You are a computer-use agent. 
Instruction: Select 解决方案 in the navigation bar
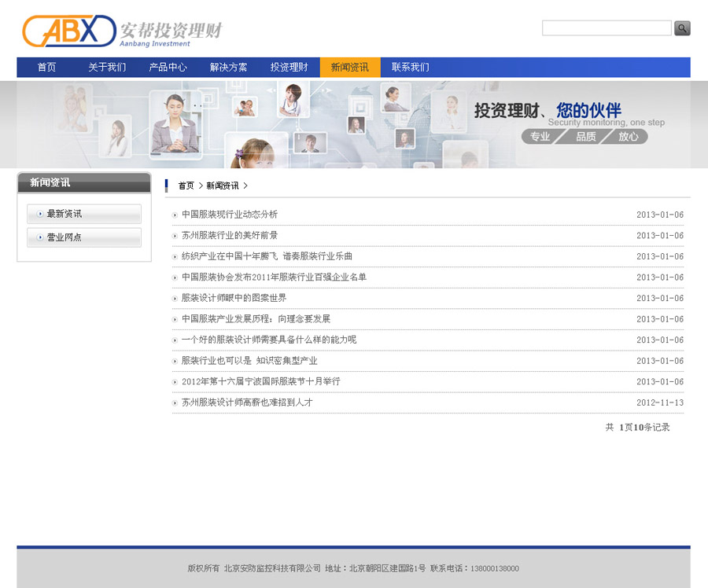point(228,68)
